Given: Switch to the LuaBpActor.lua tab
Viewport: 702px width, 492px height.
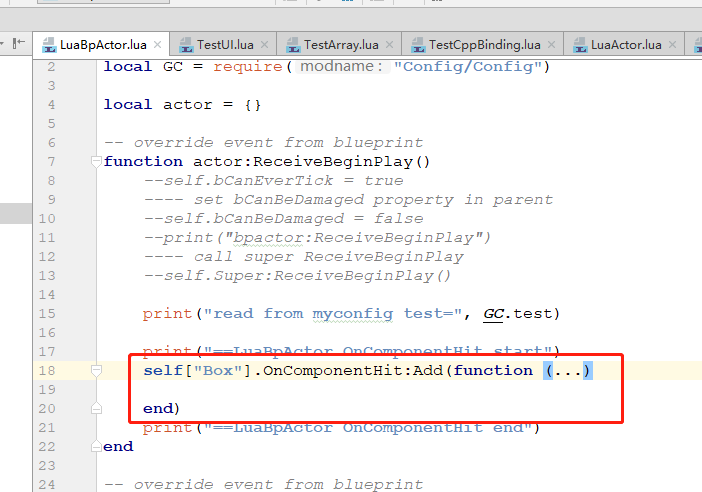Looking at the screenshot, I should 103,45.
